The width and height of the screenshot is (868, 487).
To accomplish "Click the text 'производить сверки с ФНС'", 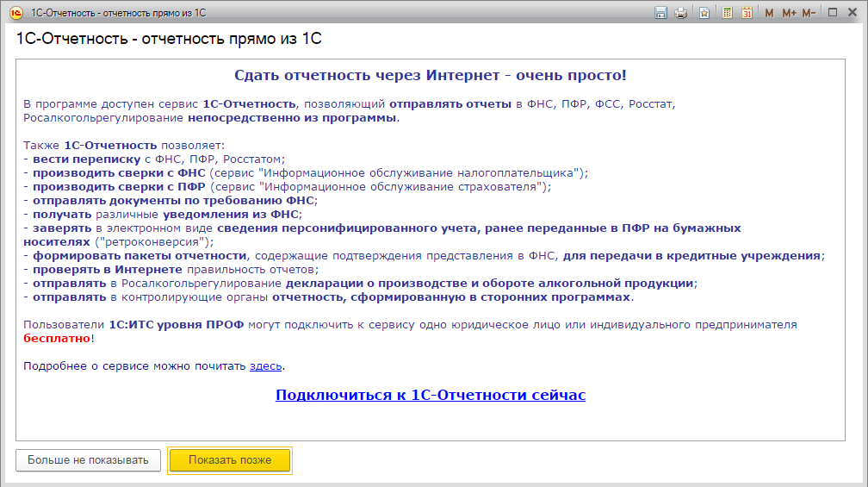I will [x=119, y=173].
